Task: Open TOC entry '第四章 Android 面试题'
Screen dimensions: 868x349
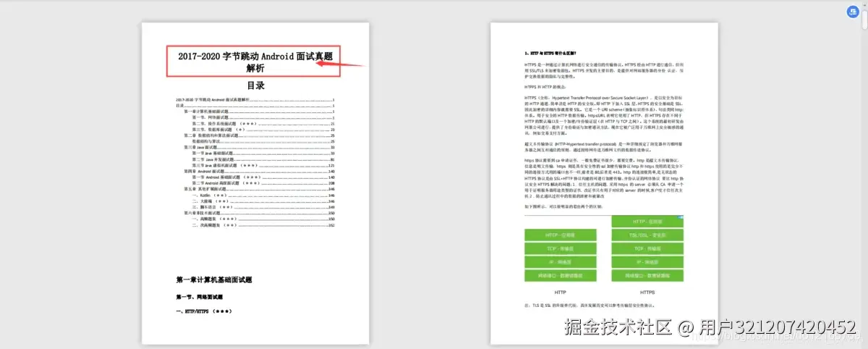Action: (258, 172)
